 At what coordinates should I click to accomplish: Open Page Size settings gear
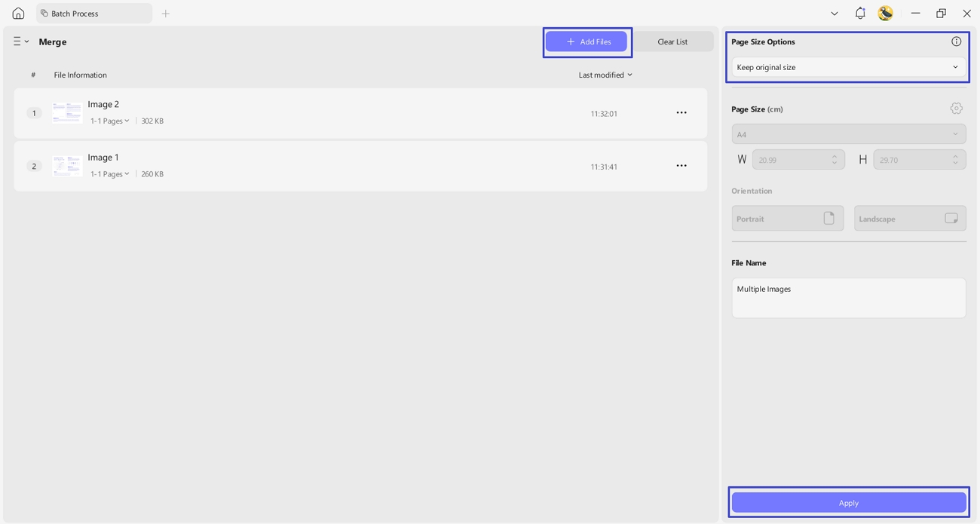[x=956, y=109]
